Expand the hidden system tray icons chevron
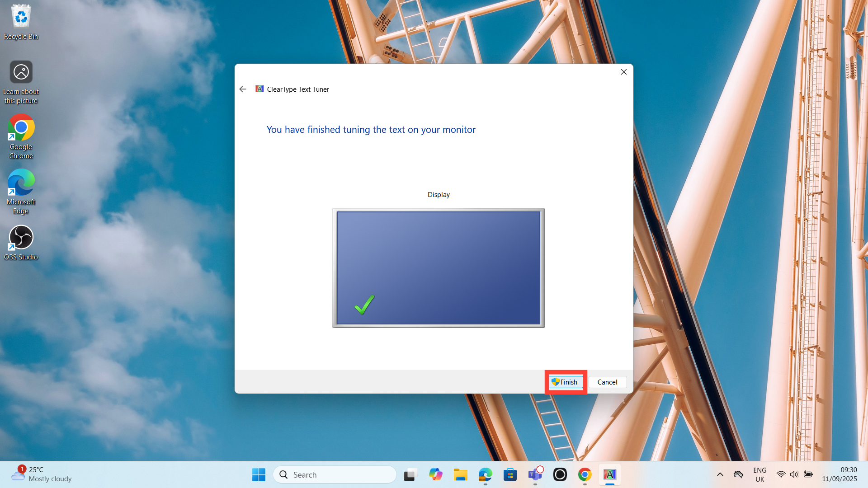Screen dimensions: 868x488 720,474
